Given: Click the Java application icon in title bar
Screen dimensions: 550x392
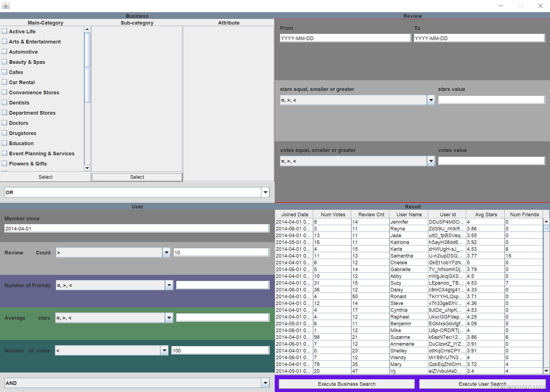Looking at the screenshot, I should point(6,5).
